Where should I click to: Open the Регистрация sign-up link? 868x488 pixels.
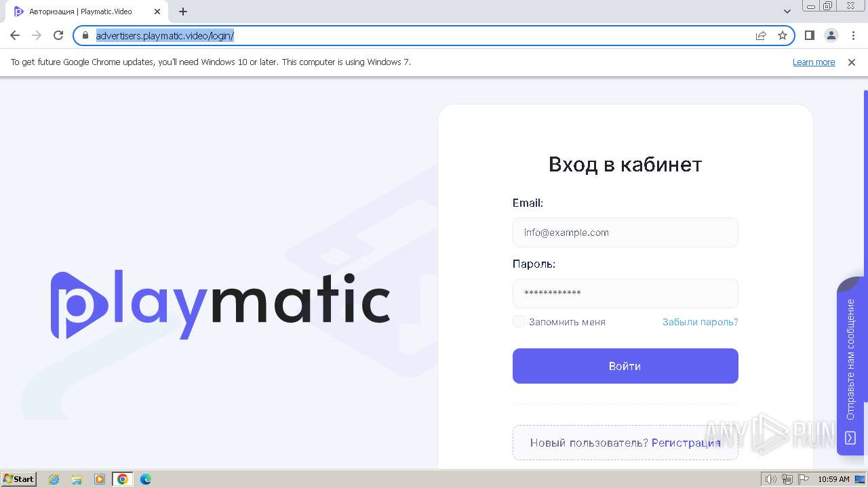pos(686,443)
